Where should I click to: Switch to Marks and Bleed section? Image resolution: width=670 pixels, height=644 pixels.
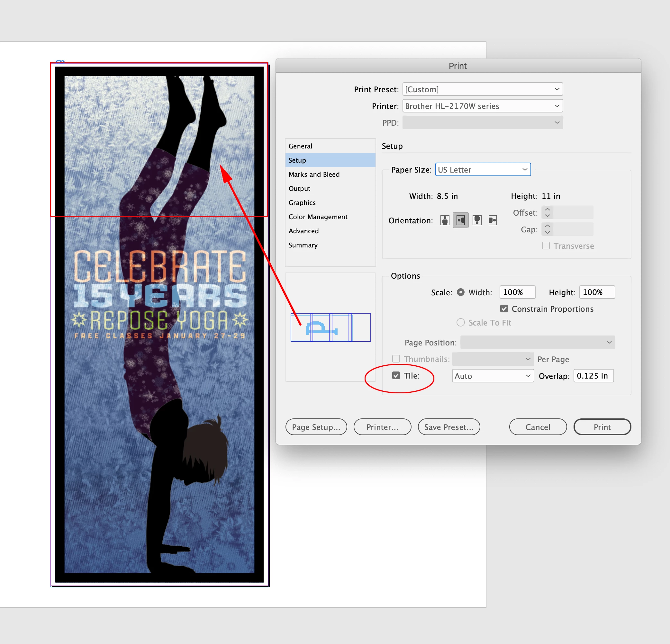pos(314,174)
